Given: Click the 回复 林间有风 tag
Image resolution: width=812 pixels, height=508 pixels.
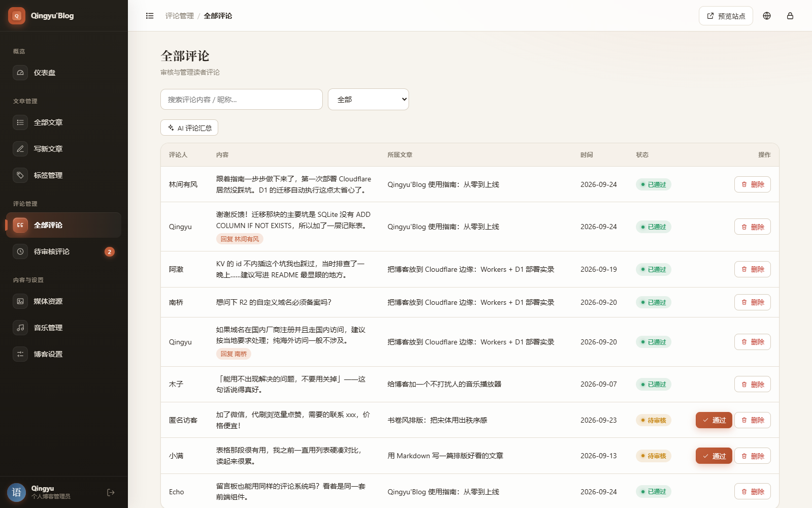Looking at the screenshot, I should [x=240, y=239].
